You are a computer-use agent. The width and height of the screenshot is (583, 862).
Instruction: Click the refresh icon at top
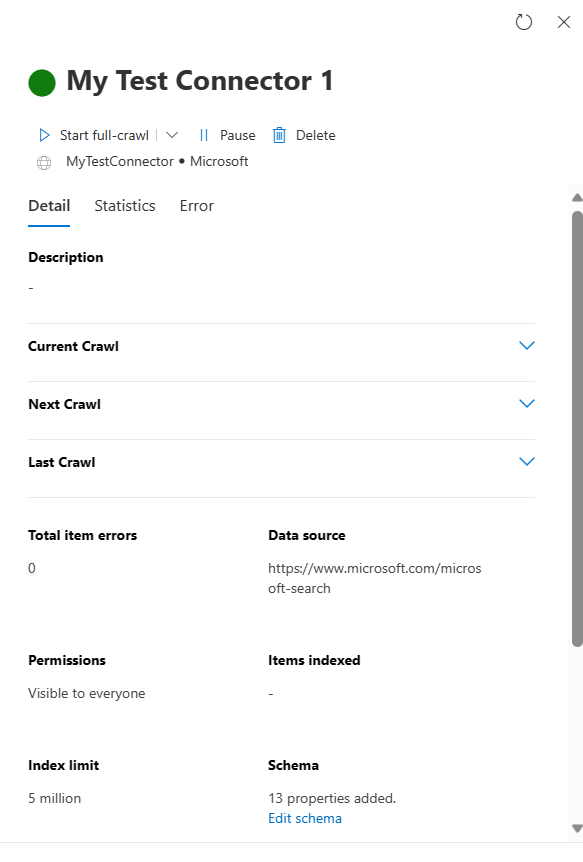point(524,22)
